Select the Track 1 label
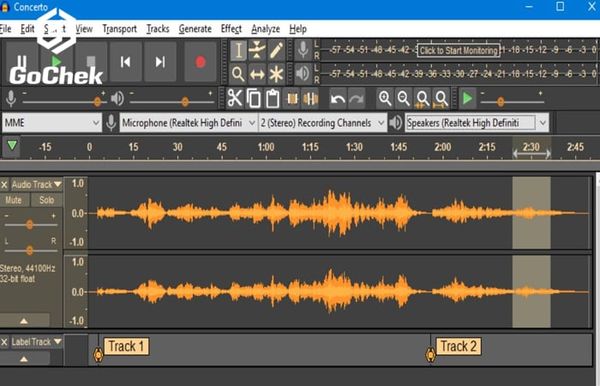Image resolution: width=600 pixels, height=386 pixels. click(x=126, y=347)
